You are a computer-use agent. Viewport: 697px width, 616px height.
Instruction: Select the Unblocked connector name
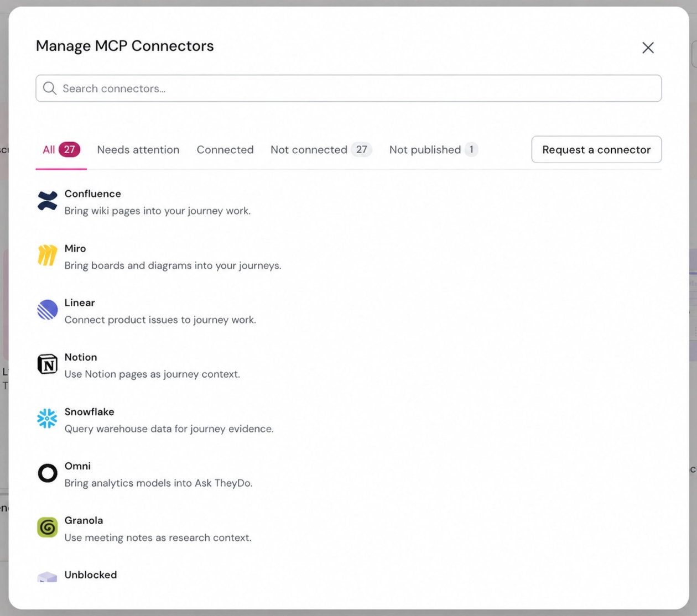pyautogui.click(x=91, y=575)
